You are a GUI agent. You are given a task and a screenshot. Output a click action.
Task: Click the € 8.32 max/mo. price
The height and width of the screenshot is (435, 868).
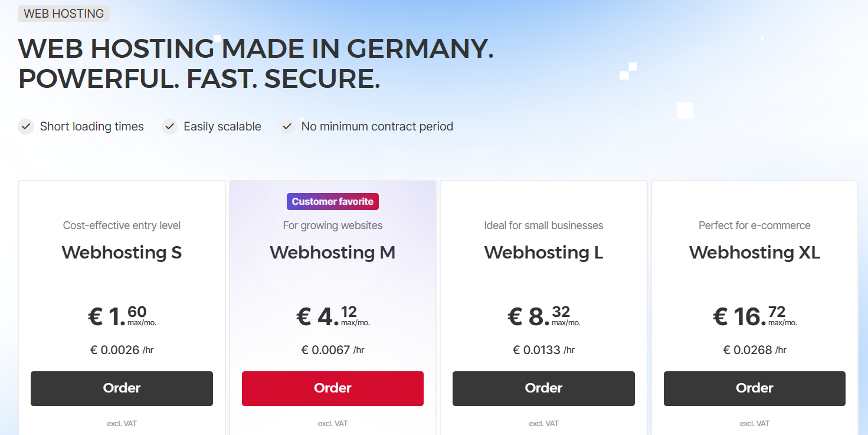(x=543, y=316)
